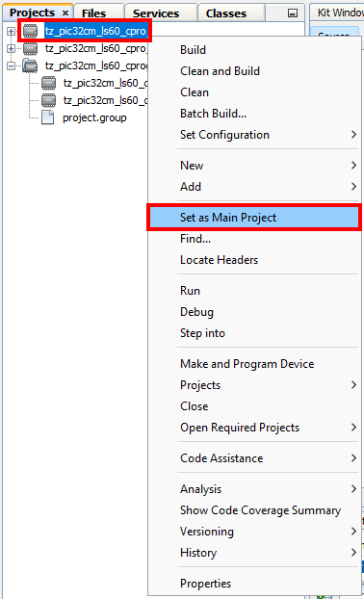Screen dimensions: 364x599
Task: Switch to the Services tab
Action: click(156, 13)
